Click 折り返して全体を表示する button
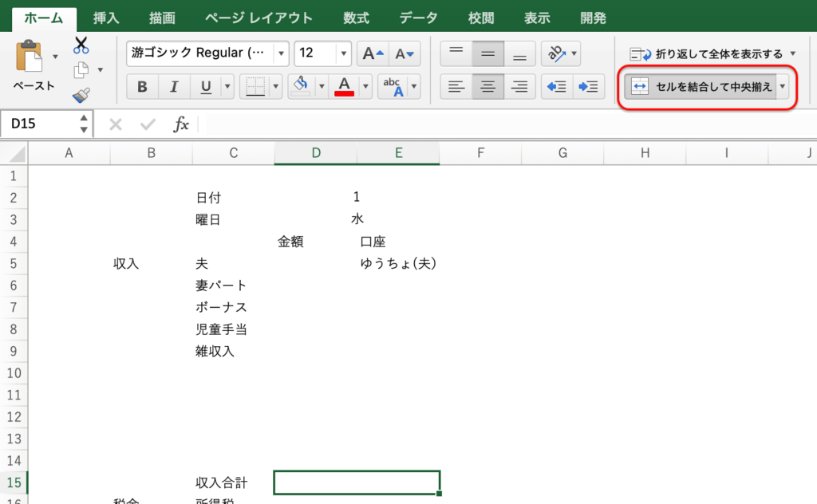The image size is (817, 504). click(x=705, y=54)
